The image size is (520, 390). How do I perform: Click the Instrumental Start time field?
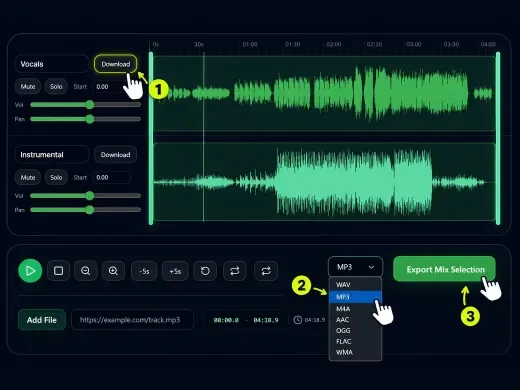coord(111,177)
